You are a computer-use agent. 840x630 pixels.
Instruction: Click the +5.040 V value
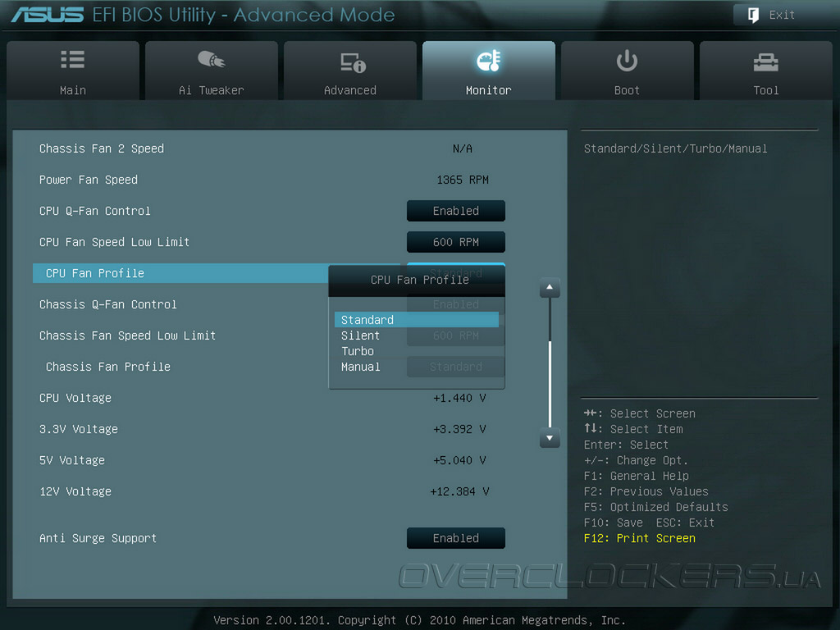459,460
